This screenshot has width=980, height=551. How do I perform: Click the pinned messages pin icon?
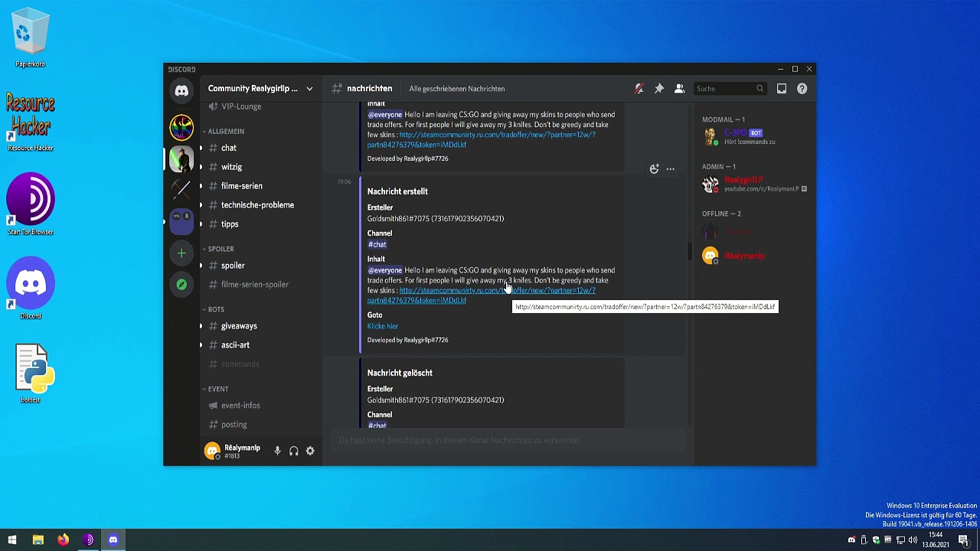[659, 89]
